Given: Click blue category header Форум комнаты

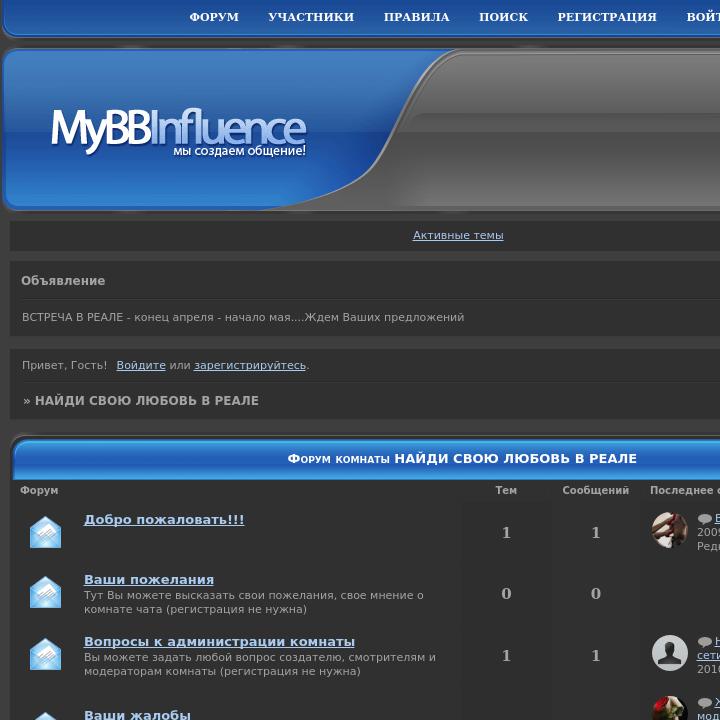Looking at the screenshot, I should pyautogui.click(x=462, y=458).
